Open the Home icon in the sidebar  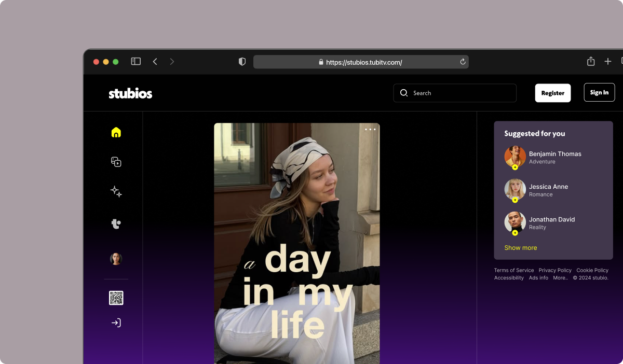point(116,132)
